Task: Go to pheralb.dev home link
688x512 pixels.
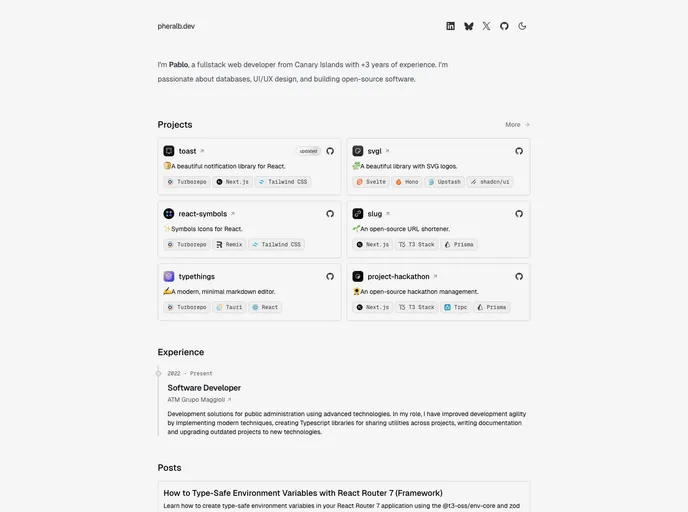Action: [176, 26]
